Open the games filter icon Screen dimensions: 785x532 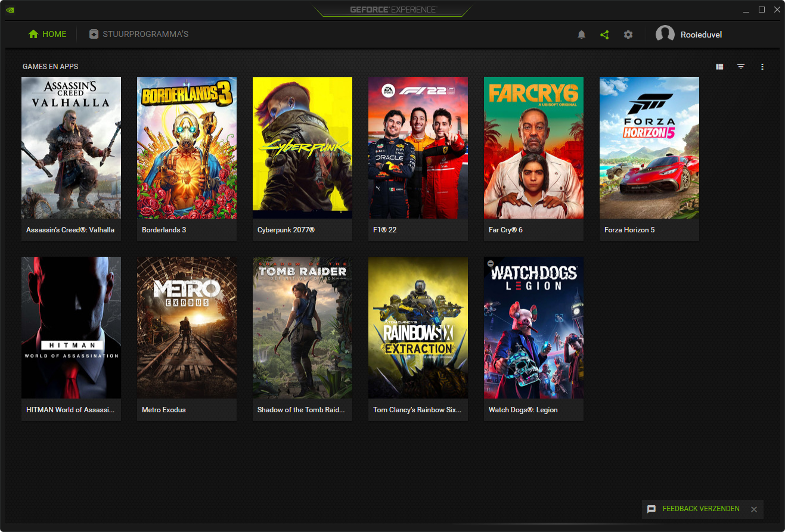point(741,67)
